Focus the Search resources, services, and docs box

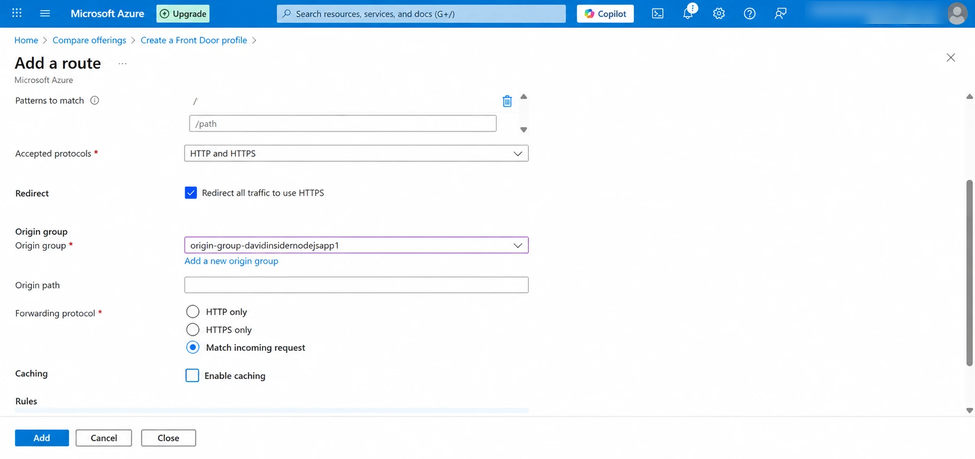(421, 13)
